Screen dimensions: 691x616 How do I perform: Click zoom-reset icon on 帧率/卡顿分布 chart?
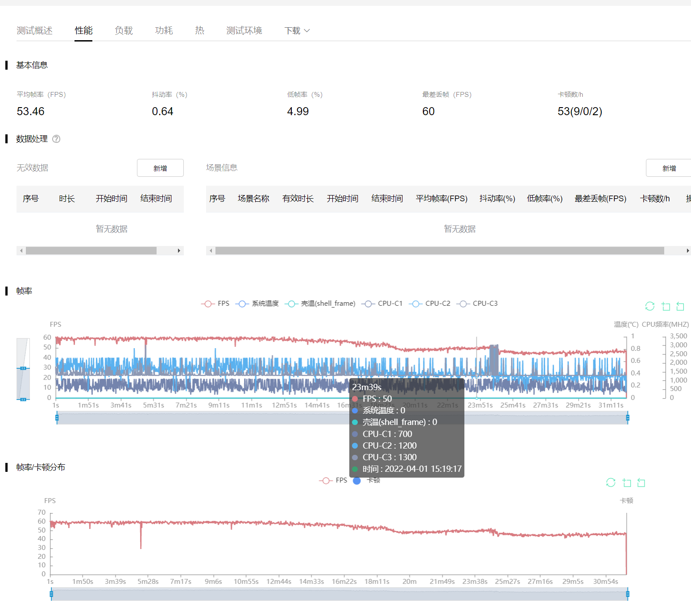641,483
